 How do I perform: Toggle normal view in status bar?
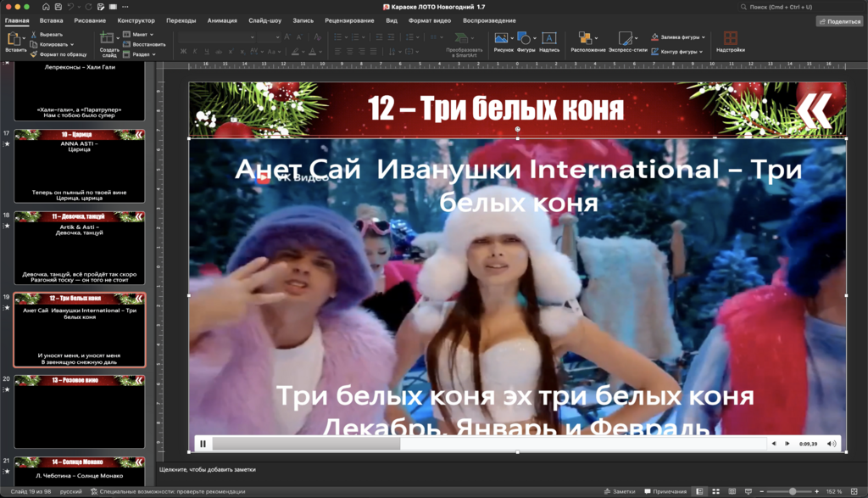(x=699, y=491)
